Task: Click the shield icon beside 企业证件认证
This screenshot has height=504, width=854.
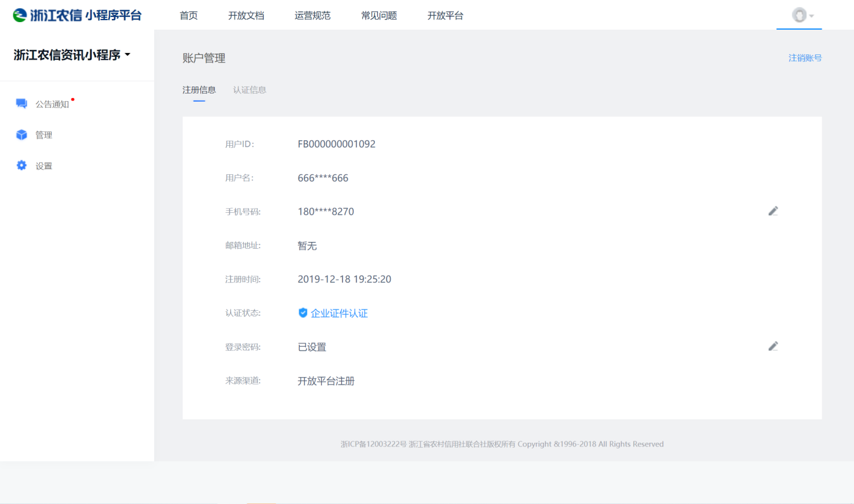Action: point(303,313)
